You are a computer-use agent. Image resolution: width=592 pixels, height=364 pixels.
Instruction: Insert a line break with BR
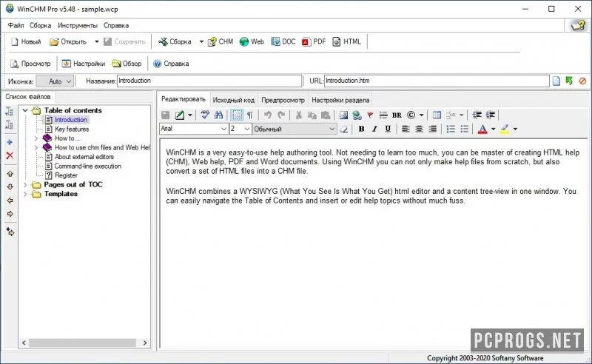[397, 115]
